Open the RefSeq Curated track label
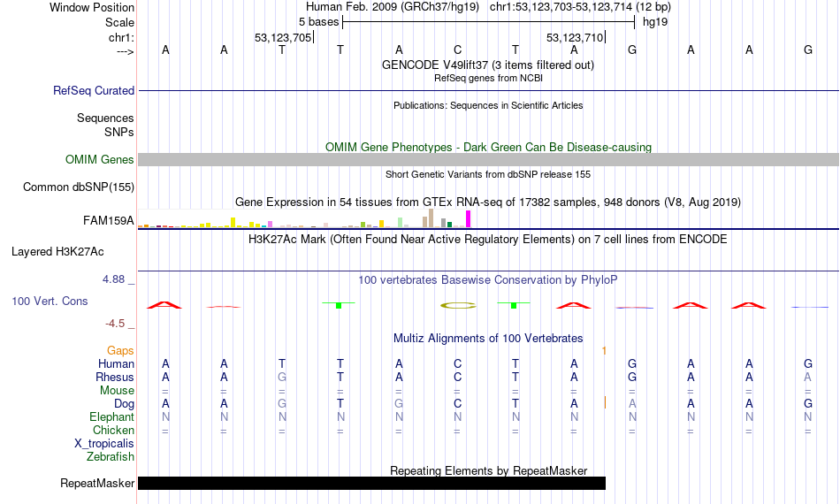Viewport: 840px width, 504px height. (93, 90)
